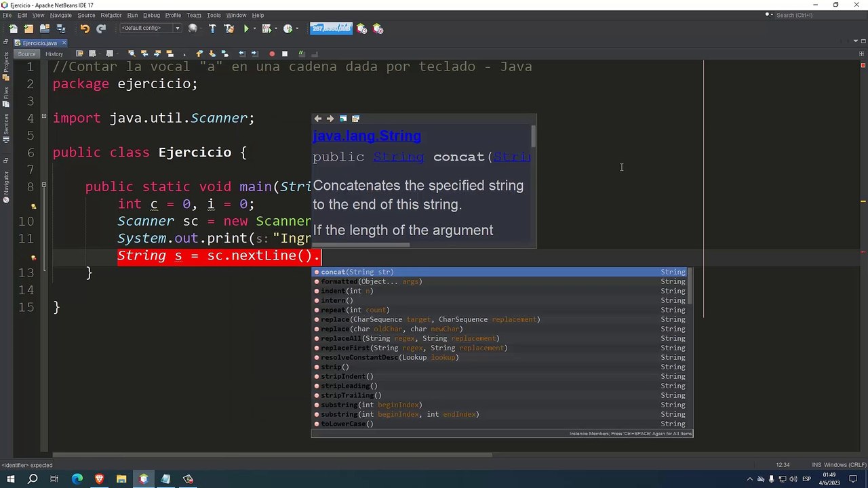The image size is (868, 488).
Task: Open the Refactor menu
Action: pos(111,15)
